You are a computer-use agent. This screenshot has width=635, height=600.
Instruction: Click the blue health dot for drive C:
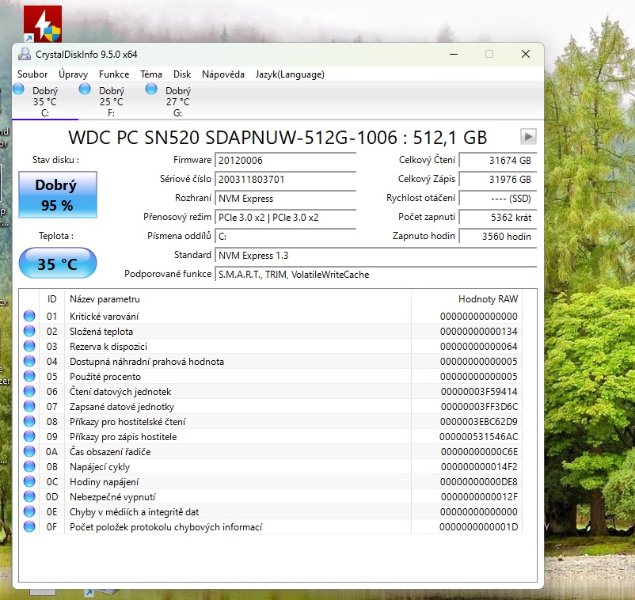point(19,89)
